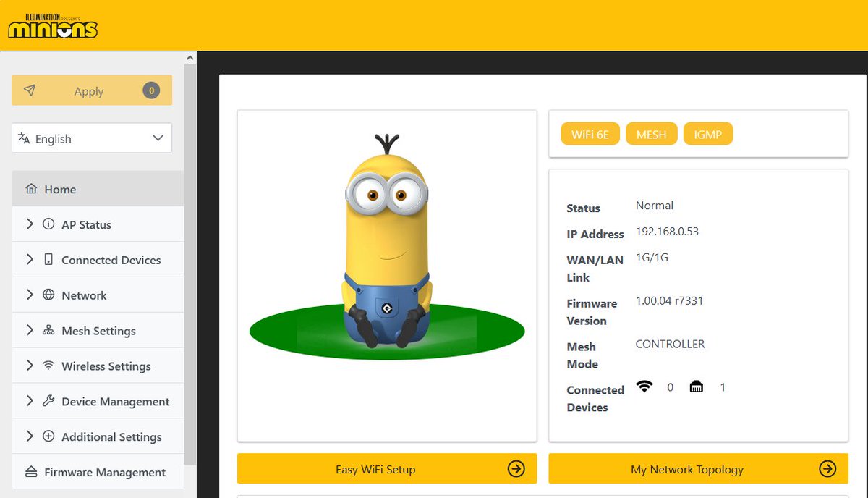868x498 pixels.
Task: Go to the Home menu item
Action: [x=98, y=189]
